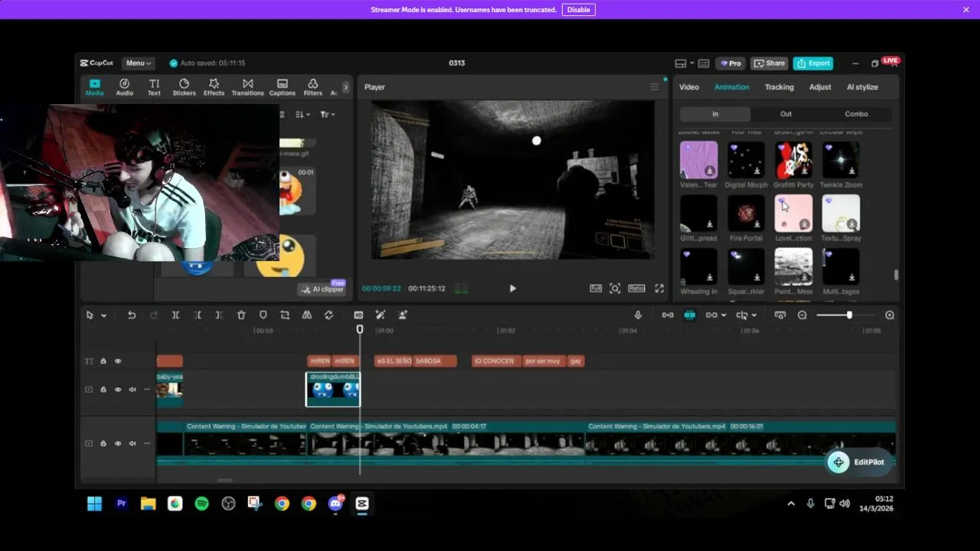
Task: Click the person sparkle AI icon
Action: click(403, 315)
